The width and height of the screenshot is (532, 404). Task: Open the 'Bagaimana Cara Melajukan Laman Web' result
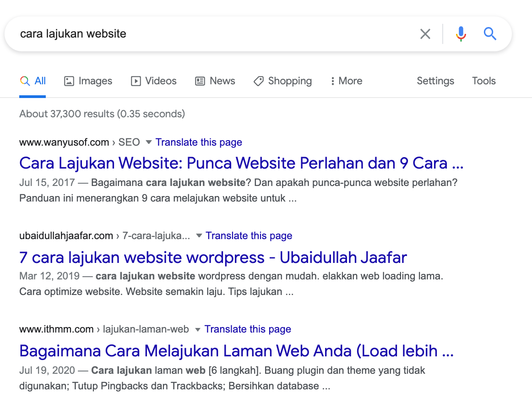click(x=236, y=351)
